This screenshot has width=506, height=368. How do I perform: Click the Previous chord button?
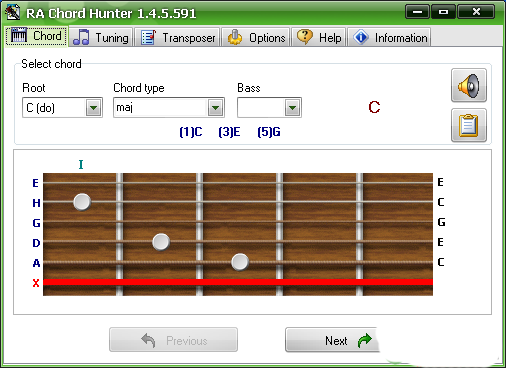173,340
